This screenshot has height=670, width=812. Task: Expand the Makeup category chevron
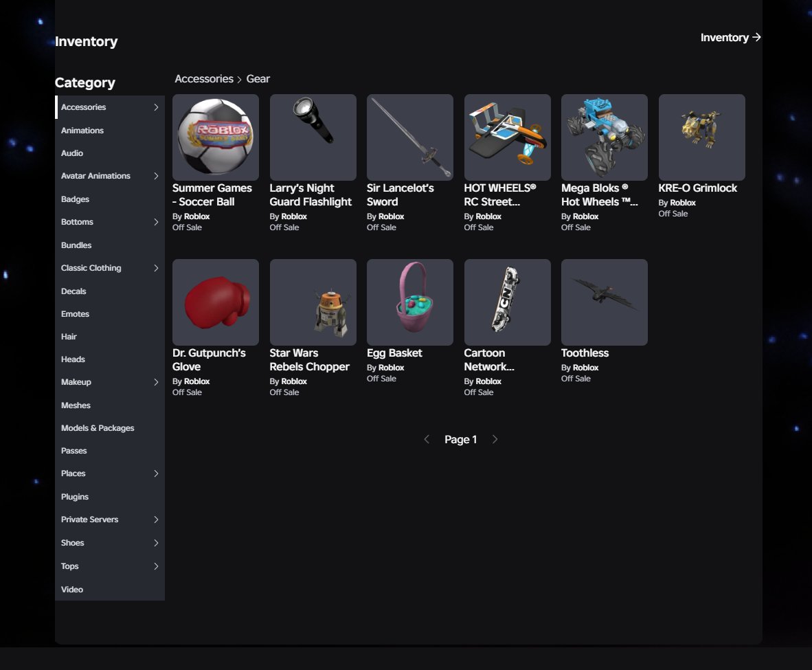pyautogui.click(x=156, y=382)
